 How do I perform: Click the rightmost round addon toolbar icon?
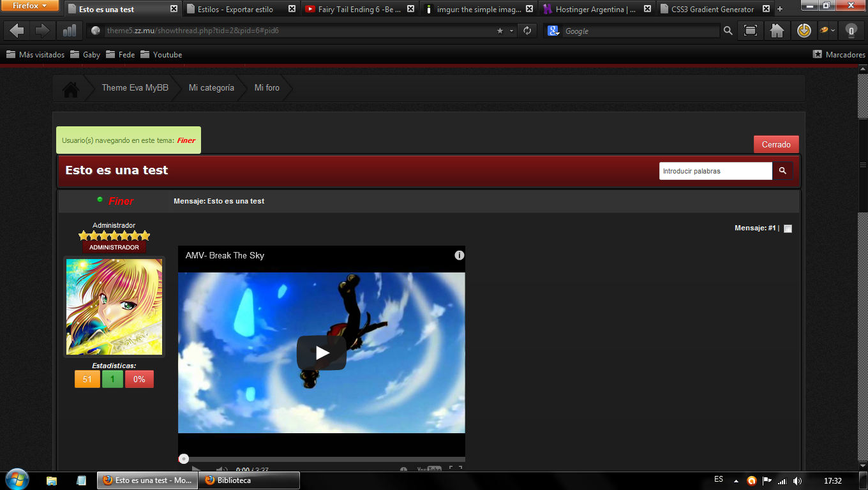(851, 30)
